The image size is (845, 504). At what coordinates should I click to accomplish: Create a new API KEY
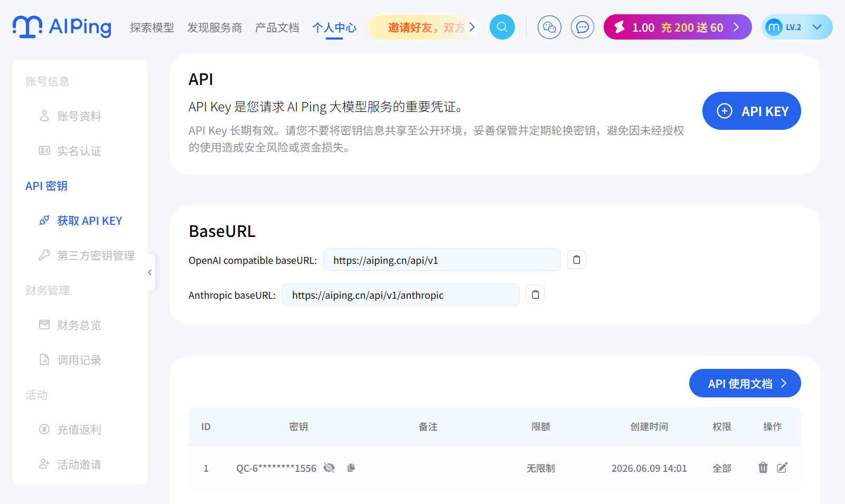tap(752, 111)
